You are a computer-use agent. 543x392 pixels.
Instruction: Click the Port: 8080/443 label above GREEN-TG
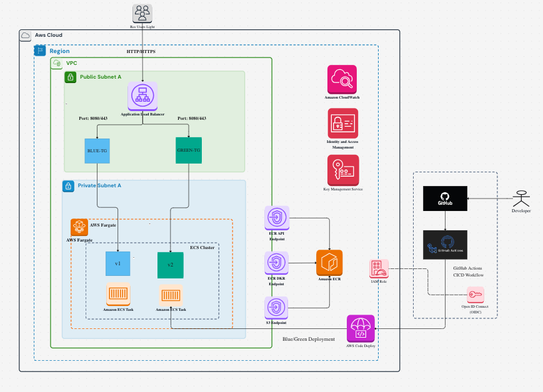(192, 119)
